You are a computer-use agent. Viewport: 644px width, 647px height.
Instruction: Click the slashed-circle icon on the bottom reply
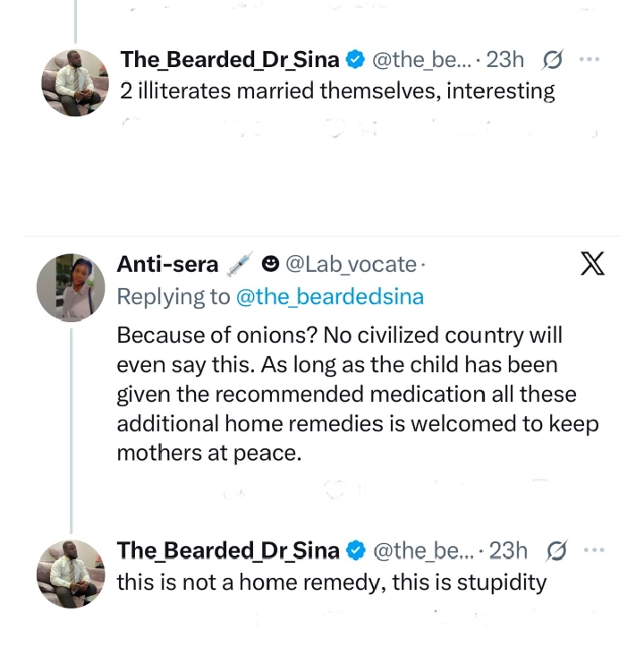pyautogui.click(x=556, y=550)
